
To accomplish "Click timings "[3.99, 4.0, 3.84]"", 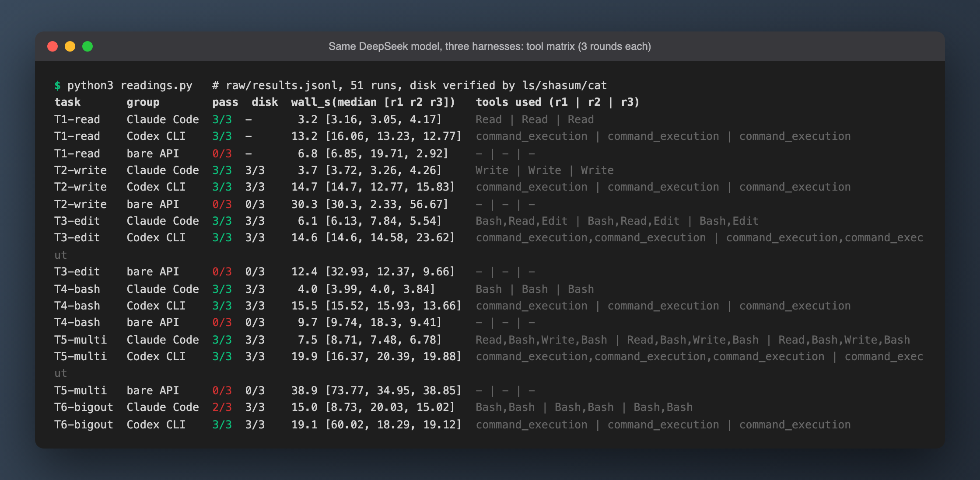I will coord(380,289).
